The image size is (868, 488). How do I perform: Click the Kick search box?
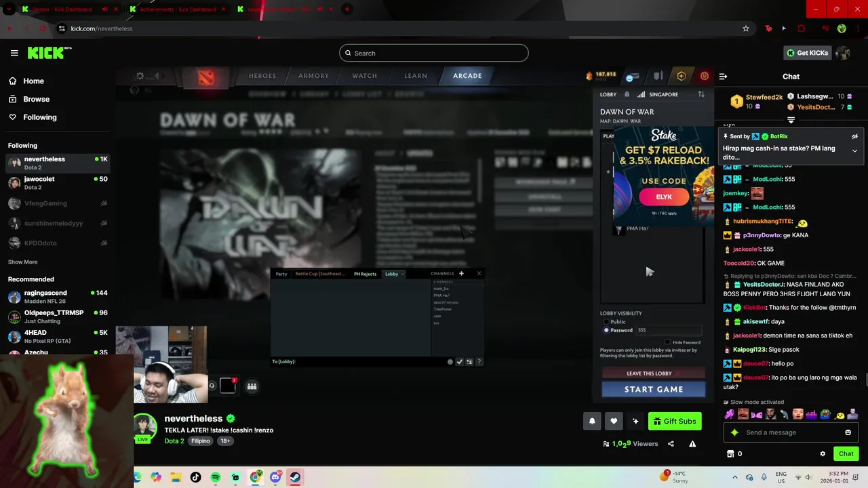(x=434, y=53)
